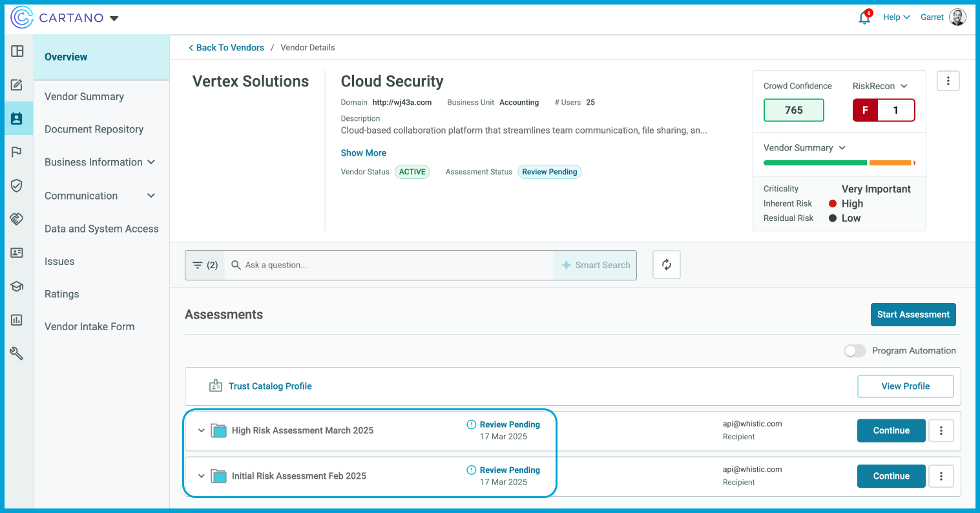This screenshot has height=513, width=980.
Task: Click the wrench settings icon in the sidebar
Action: click(17, 353)
